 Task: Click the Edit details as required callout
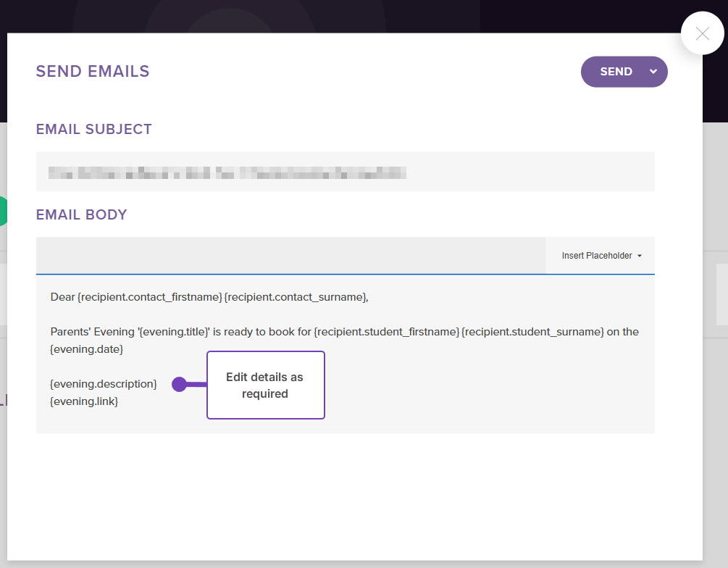(x=265, y=385)
